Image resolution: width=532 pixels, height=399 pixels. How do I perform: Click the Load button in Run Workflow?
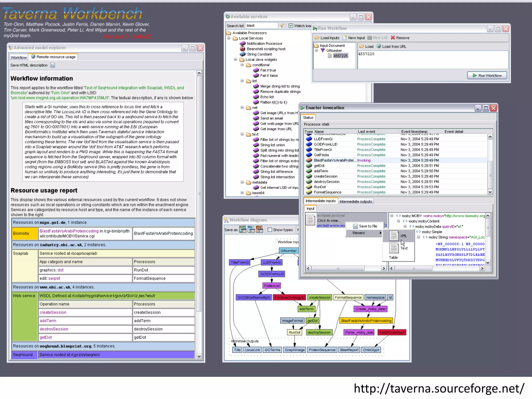366,46
